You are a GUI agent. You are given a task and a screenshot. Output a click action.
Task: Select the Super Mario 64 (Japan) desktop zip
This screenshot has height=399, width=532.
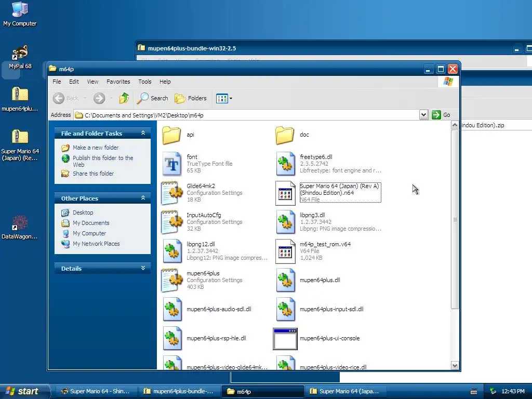click(x=20, y=145)
